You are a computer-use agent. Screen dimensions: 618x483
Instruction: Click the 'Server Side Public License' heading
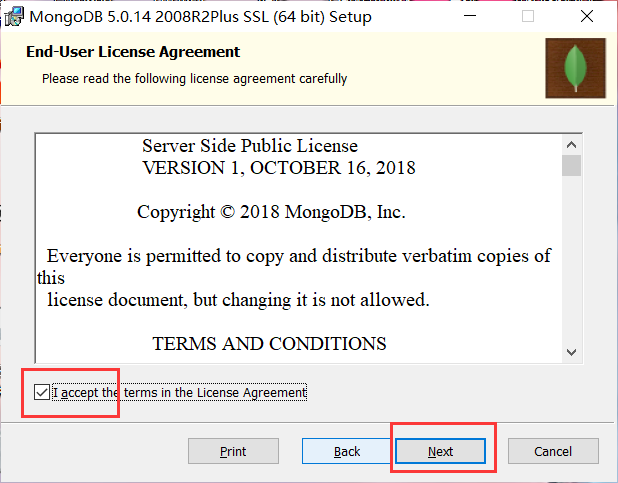pos(250,146)
